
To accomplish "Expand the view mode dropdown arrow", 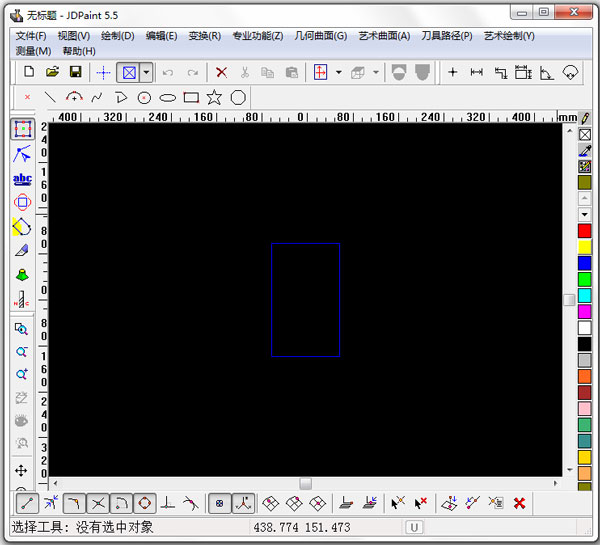I will 147,72.
